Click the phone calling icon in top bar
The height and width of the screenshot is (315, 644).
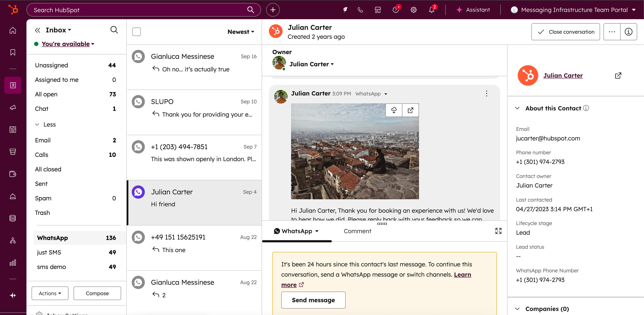click(360, 10)
